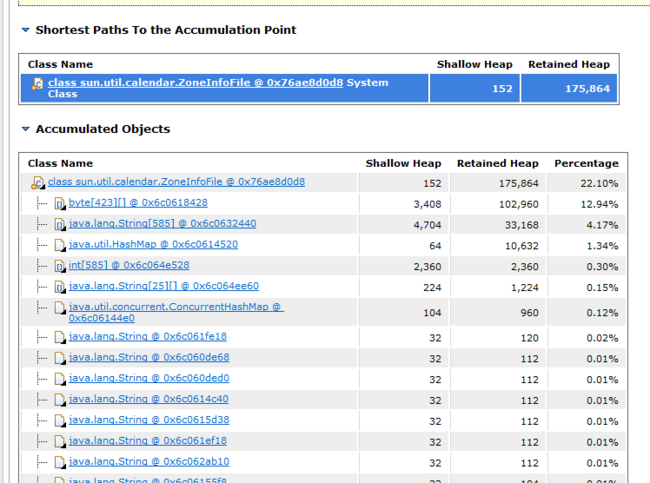Collapse the Accumulated Objects section

point(26,129)
